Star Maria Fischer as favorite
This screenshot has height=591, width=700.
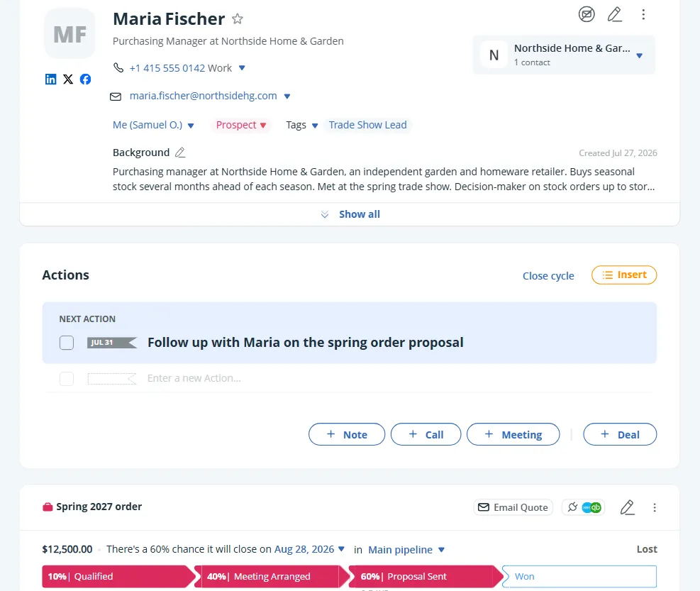tap(238, 18)
